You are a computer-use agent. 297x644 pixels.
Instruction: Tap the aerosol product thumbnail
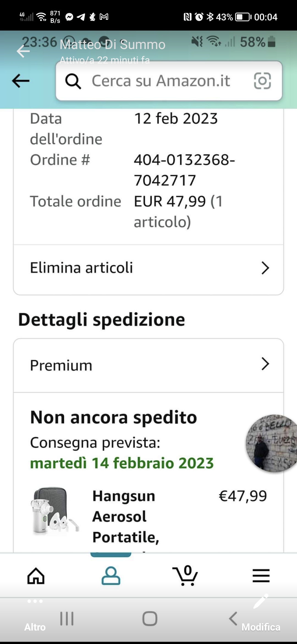(x=54, y=511)
